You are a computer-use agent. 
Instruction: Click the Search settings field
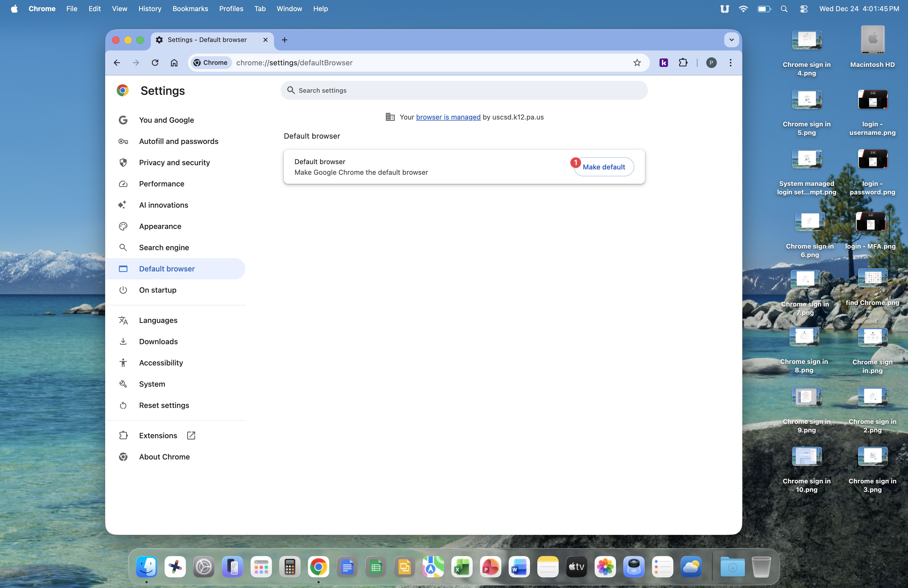click(464, 91)
